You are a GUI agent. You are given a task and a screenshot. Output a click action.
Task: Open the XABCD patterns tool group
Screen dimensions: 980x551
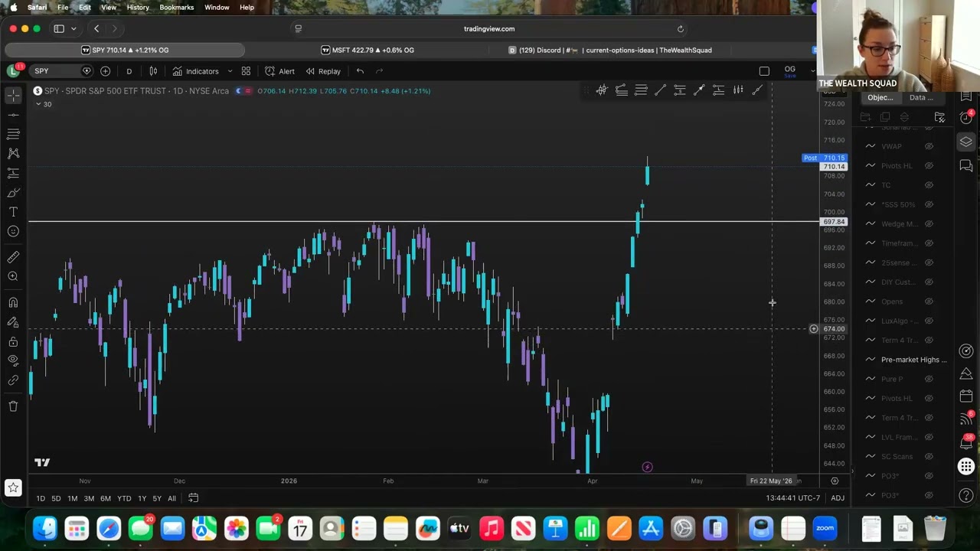click(13, 153)
